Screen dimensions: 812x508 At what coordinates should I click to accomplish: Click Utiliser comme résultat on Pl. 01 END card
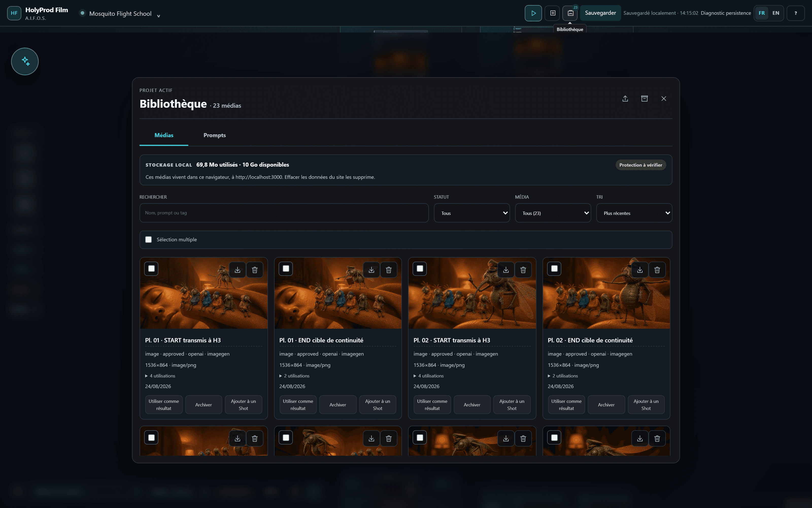pos(298,405)
